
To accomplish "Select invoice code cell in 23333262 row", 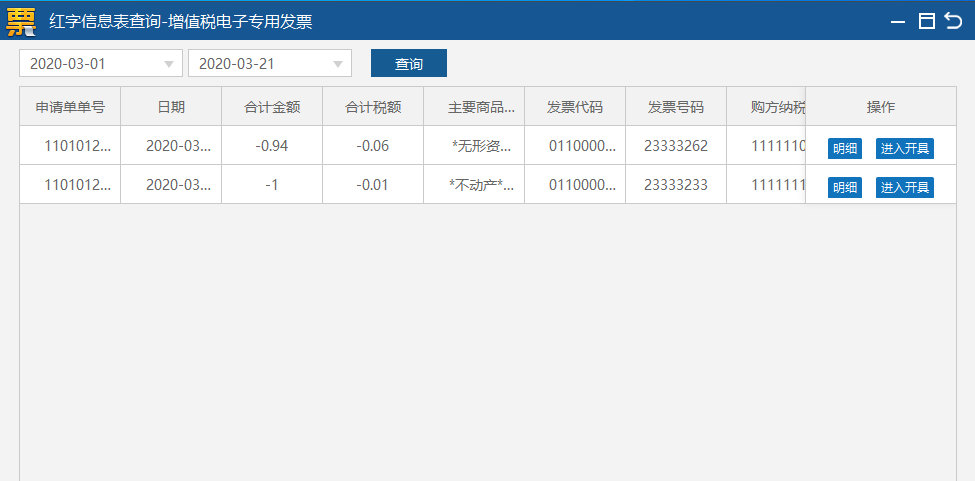I will [x=575, y=145].
